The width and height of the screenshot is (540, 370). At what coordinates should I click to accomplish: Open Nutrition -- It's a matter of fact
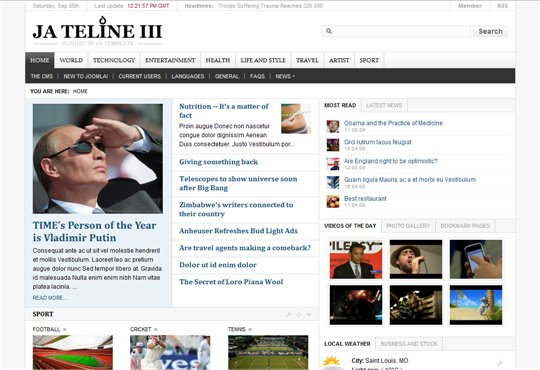click(224, 111)
